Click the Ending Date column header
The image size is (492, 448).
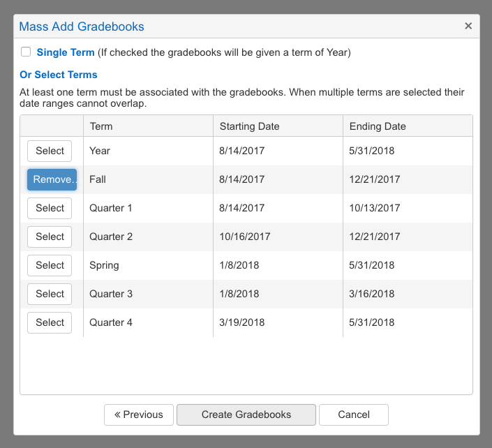[378, 126]
